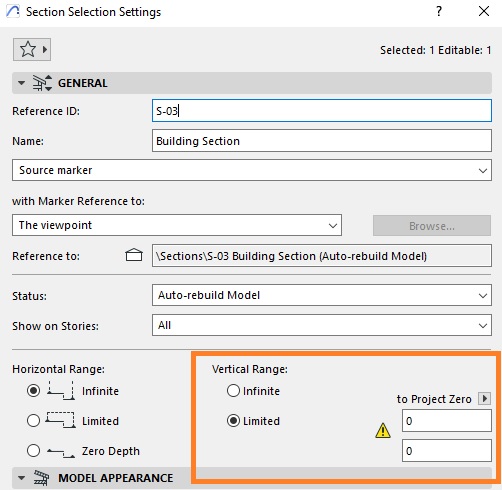Click the upper vertical range limit field
This screenshot has width=502, height=490.
pos(447,421)
